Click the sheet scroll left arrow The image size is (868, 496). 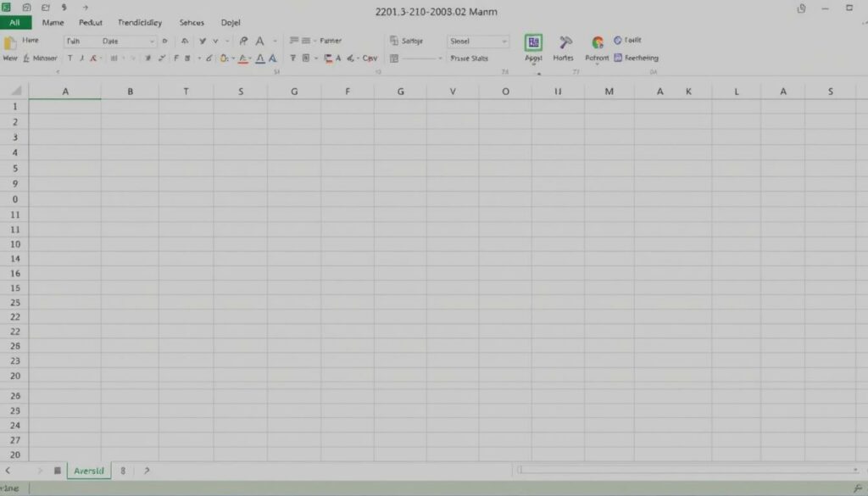point(8,471)
